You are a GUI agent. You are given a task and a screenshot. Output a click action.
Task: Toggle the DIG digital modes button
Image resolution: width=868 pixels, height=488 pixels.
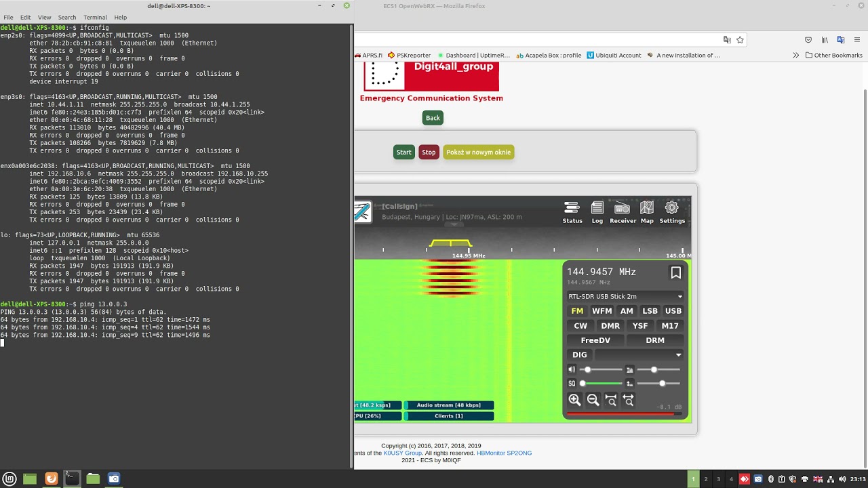pyautogui.click(x=580, y=354)
